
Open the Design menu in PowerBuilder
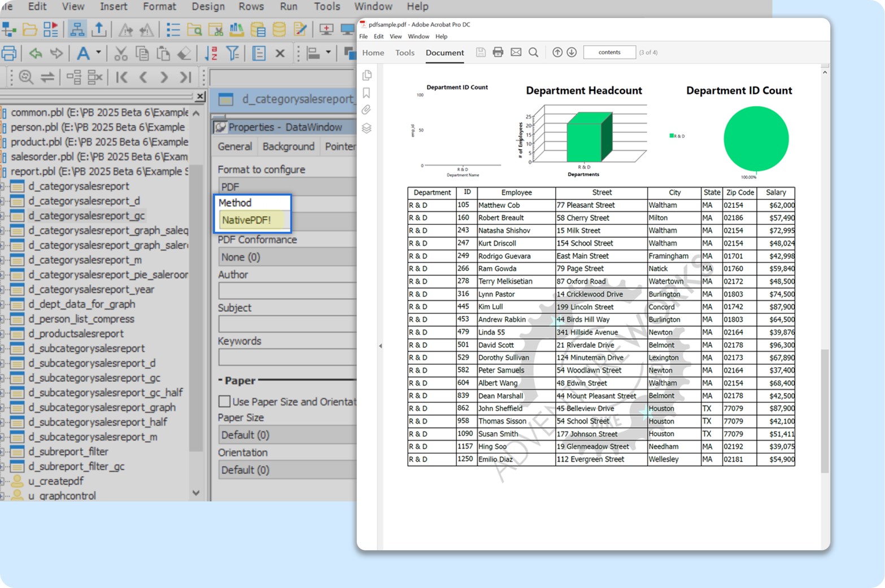coord(208,7)
